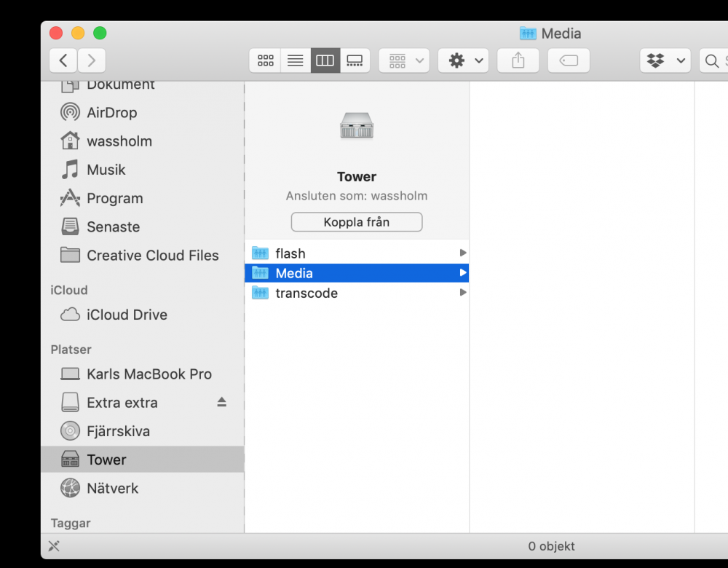Open Creative Cloud Files folder
This screenshot has height=568, width=728.
(x=142, y=255)
